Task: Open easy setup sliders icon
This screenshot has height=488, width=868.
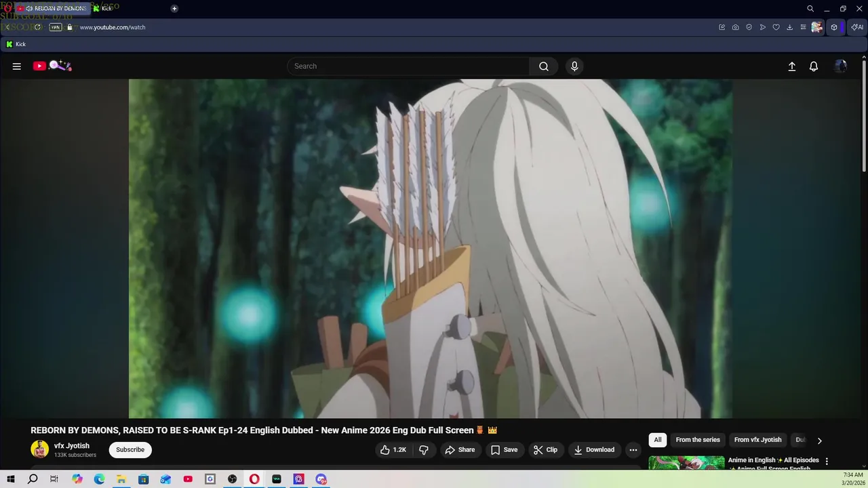Action: (x=804, y=27)
